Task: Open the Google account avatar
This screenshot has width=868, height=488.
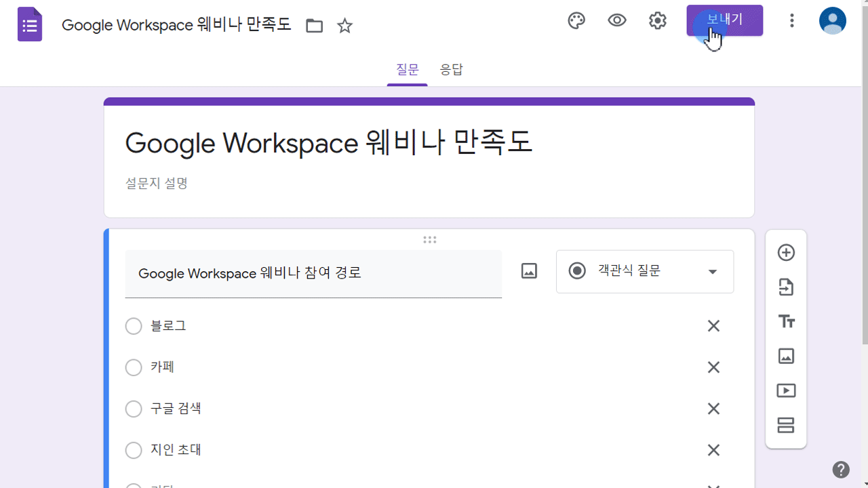Action: (832, 21)
